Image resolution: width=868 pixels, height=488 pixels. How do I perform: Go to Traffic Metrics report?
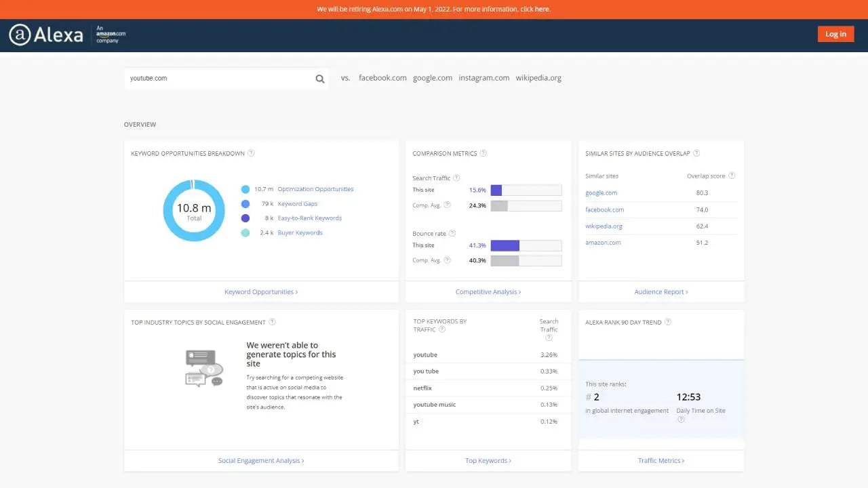[x=661, y=461]
